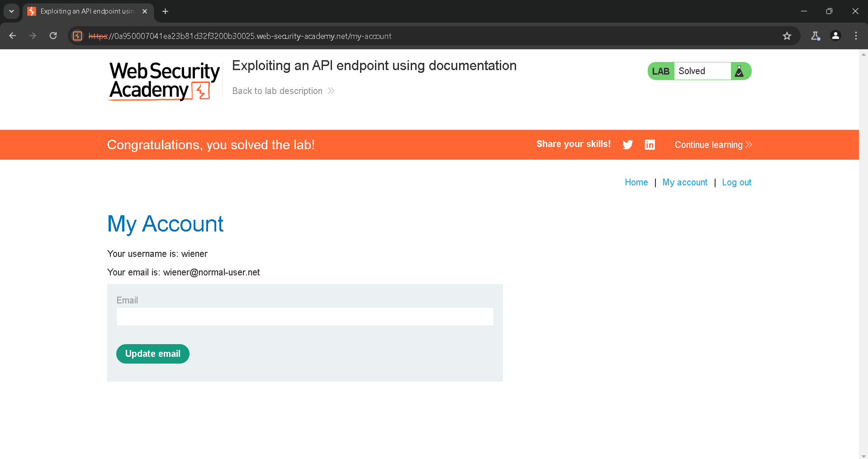Viewport: 868px width, 459px height.
Task: Click the Twitter share icon
Action: pos(627,145)
